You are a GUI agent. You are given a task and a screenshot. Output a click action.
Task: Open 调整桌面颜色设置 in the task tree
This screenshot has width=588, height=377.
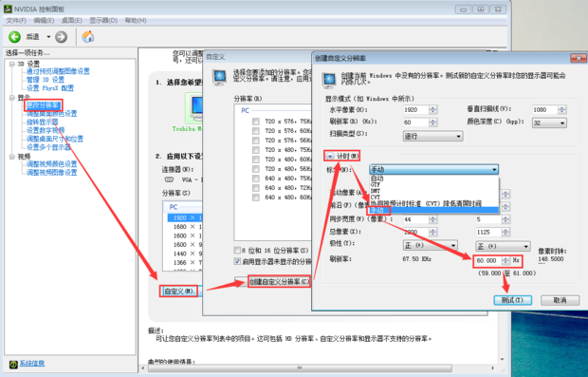tap(51, 113)
